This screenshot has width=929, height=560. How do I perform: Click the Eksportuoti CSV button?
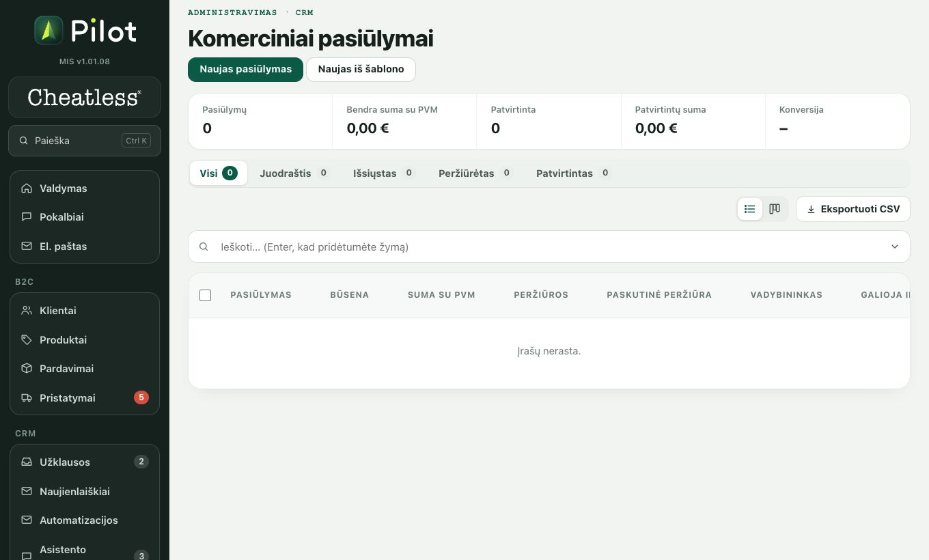pos(853,209)
